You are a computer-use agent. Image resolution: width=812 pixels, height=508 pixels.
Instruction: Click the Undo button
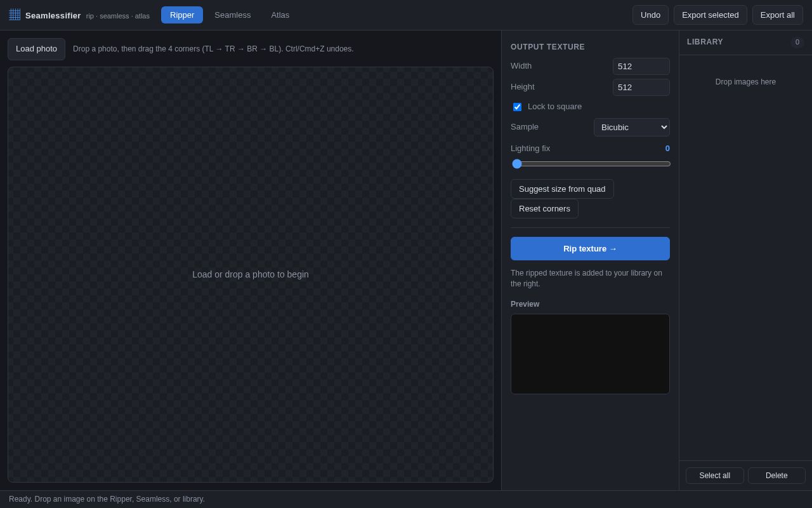[650, 15]
